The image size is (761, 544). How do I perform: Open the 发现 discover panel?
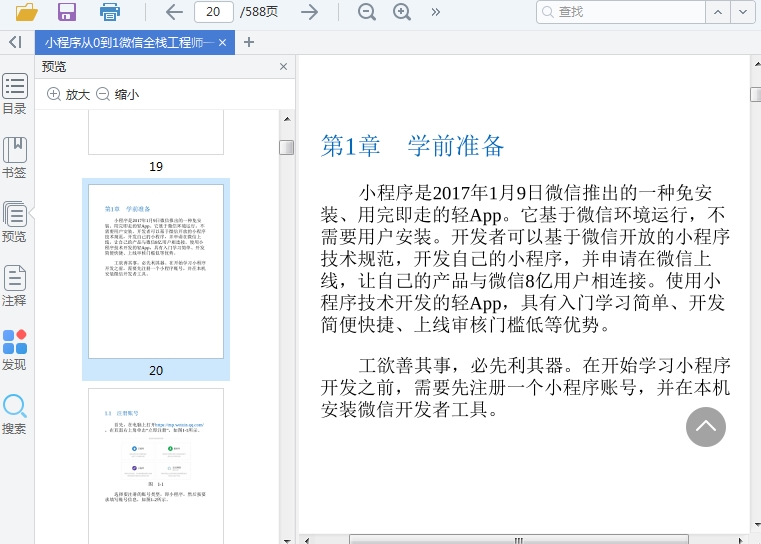[15, 350]
